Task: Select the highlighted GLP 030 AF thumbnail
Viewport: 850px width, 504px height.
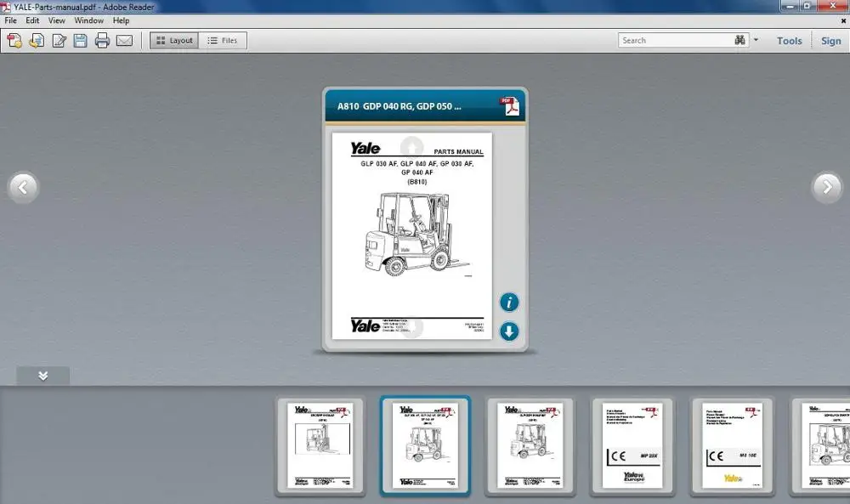Action: click(x=425, y=445)
